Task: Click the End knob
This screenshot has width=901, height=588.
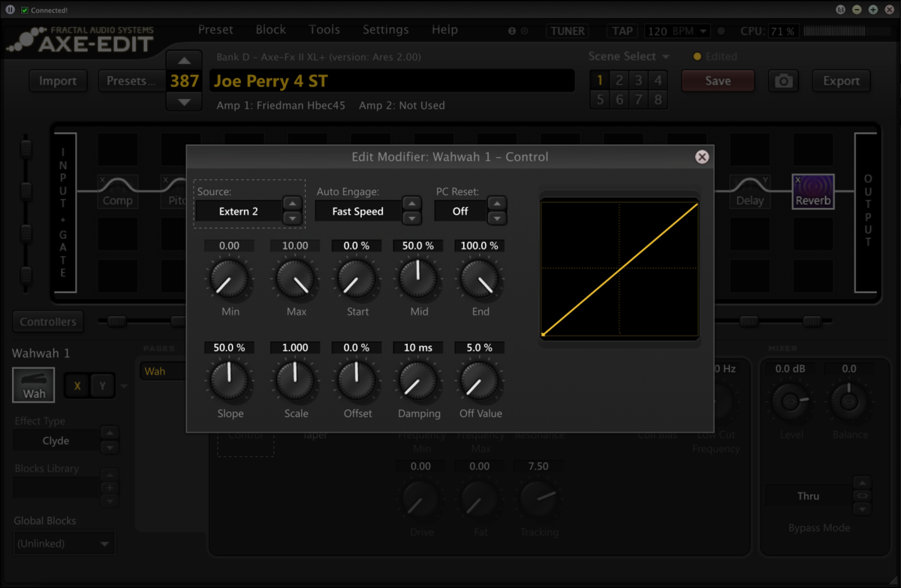Action: 480,279
